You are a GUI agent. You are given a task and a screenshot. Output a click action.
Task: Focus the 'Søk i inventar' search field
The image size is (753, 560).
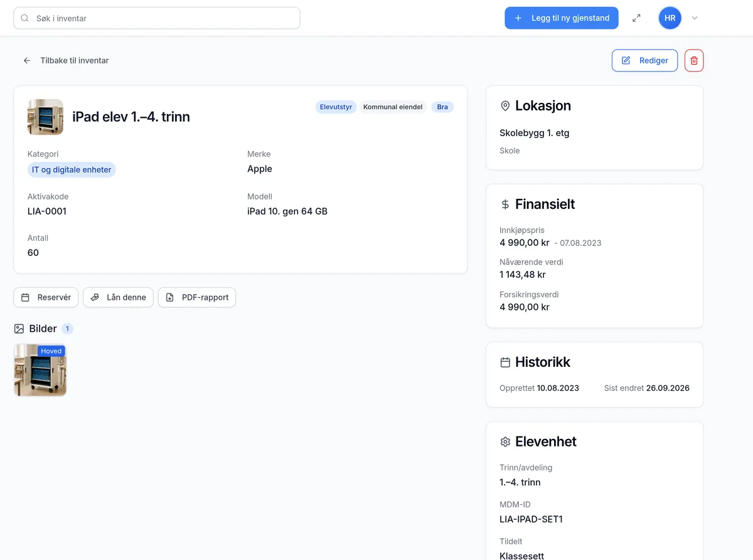pyautogui.click(x=157, y=18)
